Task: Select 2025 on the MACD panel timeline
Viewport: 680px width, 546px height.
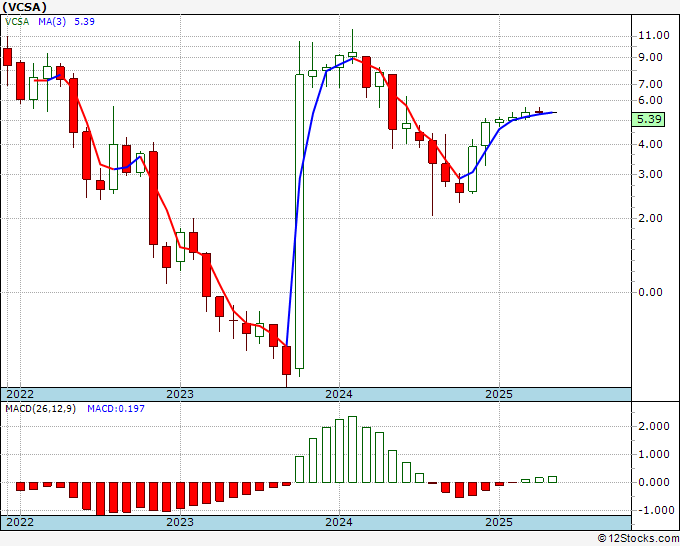Action: pyautogui.click(x=499, y=522)
